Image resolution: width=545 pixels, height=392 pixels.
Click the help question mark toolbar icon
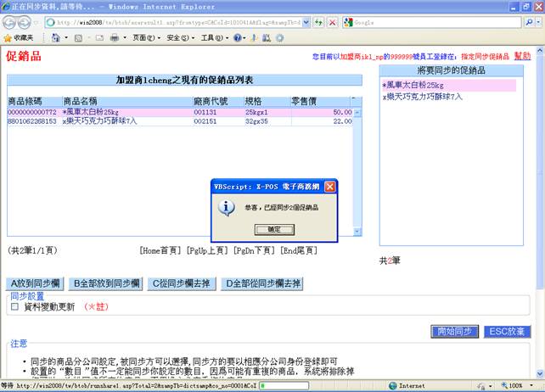click(239, 38)
